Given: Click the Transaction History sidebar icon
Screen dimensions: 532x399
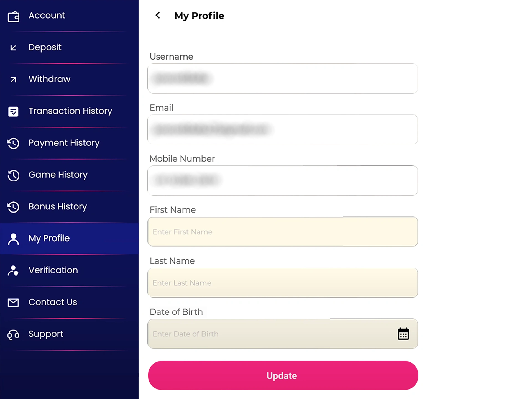Looking at the screenshot, I should pos(12,111).
